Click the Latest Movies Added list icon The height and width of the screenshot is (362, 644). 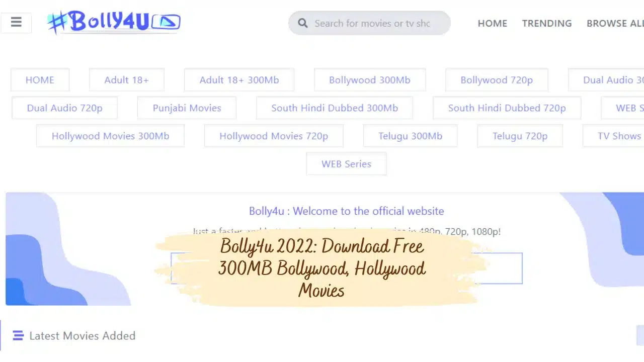[18, 335]
